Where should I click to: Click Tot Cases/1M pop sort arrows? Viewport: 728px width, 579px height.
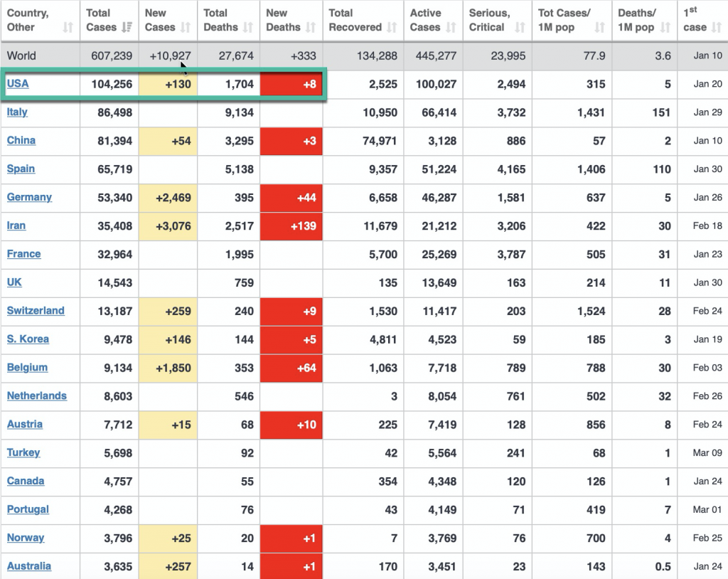(599, 28)
